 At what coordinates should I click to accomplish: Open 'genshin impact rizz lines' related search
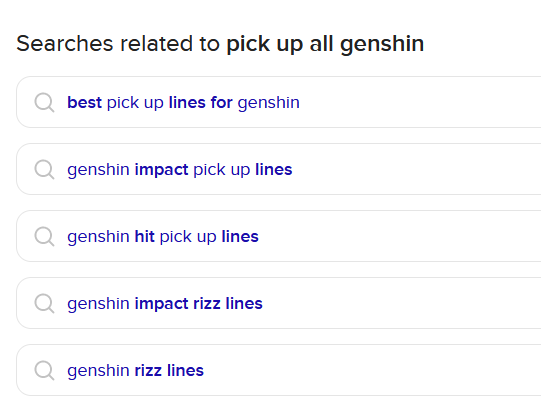[x=165, y=304]
